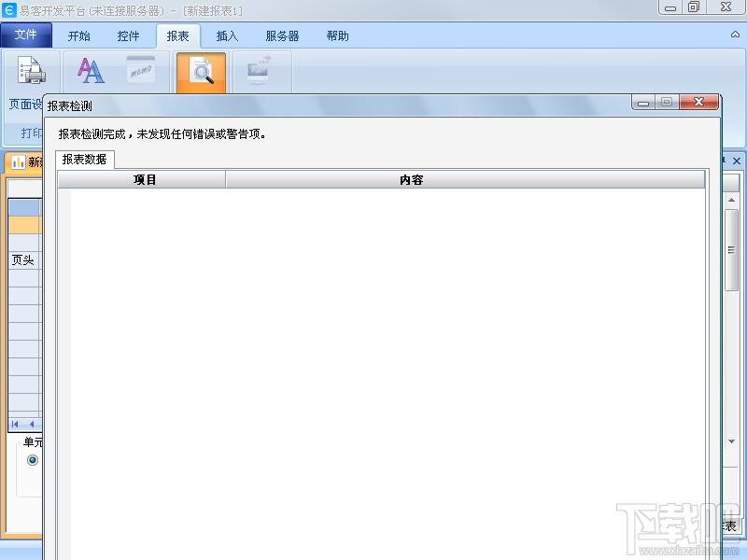The width and height of the screenshot is (747, 560).
Task: Open the 帮助 ribbon tab
Action: pyautogui.click(x=337, y=36)
